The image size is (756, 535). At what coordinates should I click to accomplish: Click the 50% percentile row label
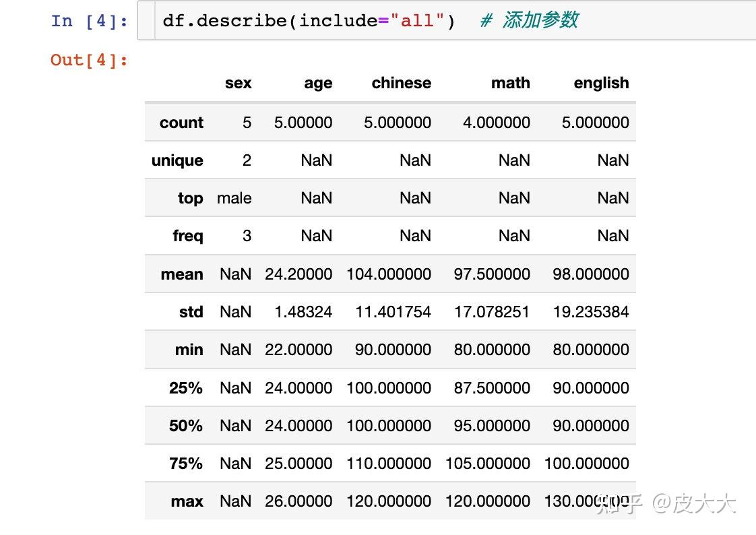[186, 425]
